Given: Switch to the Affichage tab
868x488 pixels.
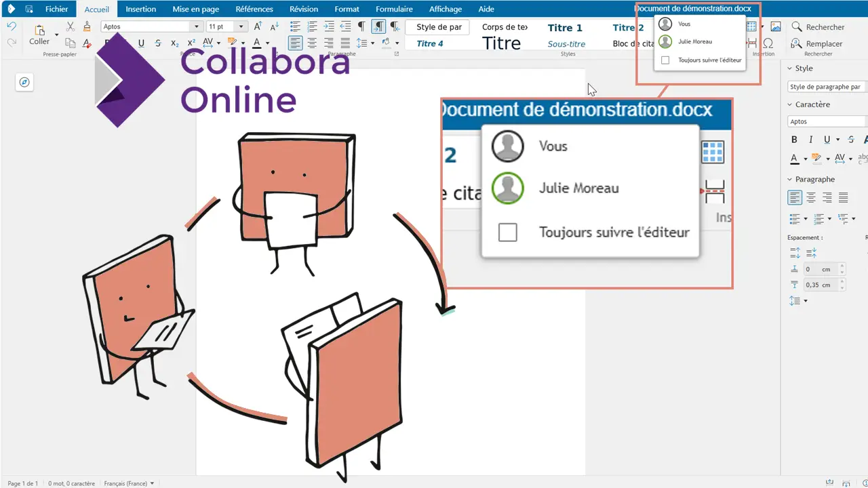Looking at the screenshot, I should (x=446, y=9).
